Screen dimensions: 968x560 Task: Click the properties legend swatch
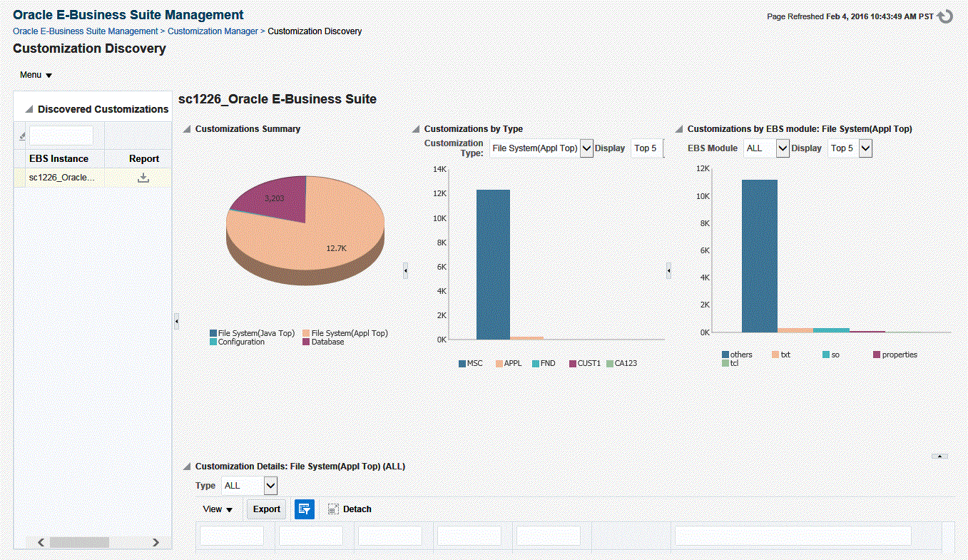pyautogui.click(x=877, y=355)
